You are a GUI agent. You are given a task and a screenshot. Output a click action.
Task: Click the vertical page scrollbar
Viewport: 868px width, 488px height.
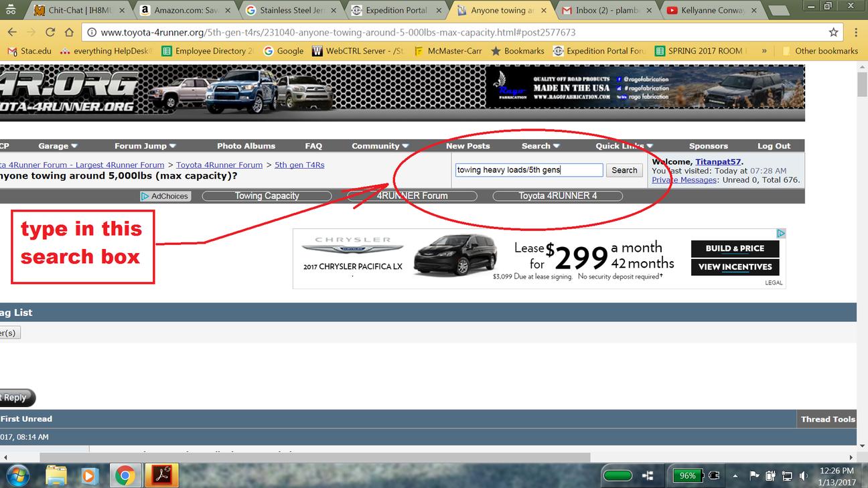pos(862,83)
